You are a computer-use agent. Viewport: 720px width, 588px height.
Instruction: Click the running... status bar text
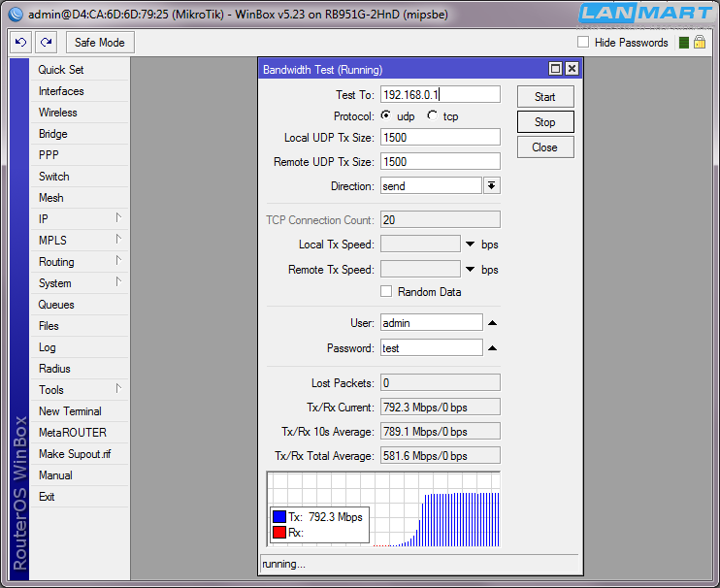(x=283, y=564)
